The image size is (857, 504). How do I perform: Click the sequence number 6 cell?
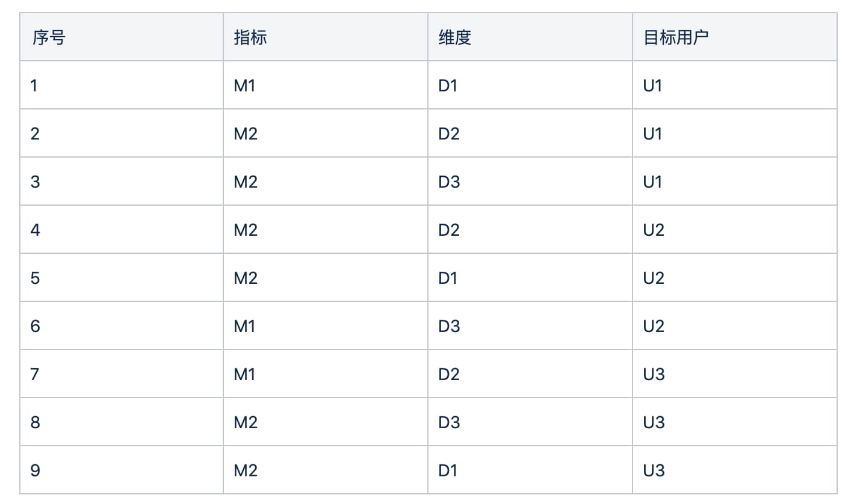(x=35, y=326)
